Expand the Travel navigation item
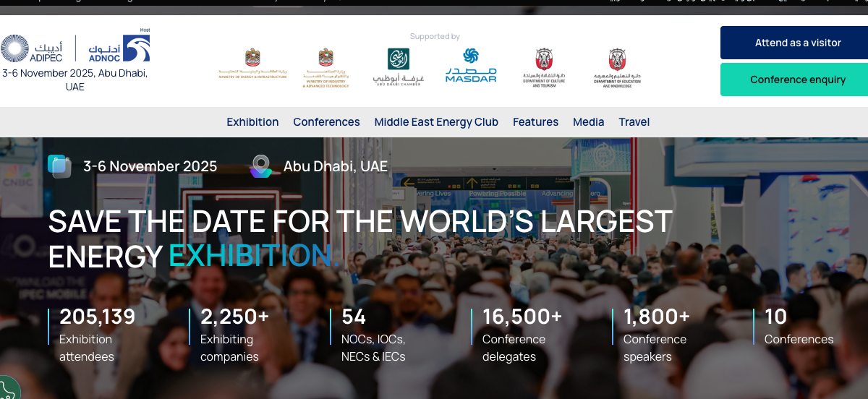This screenshot has height=399, width=868. [634, 122]
